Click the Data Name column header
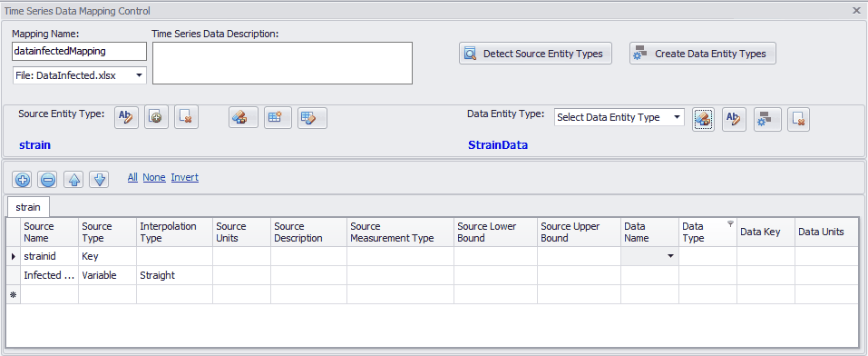 pyautogui.click(x=650, y=232)
